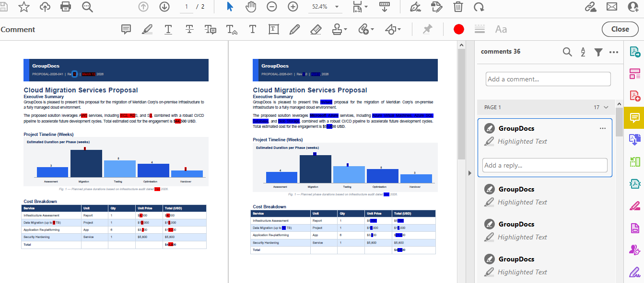Print the document with printer icon
644x283 pixels.
tap(66, 7)
